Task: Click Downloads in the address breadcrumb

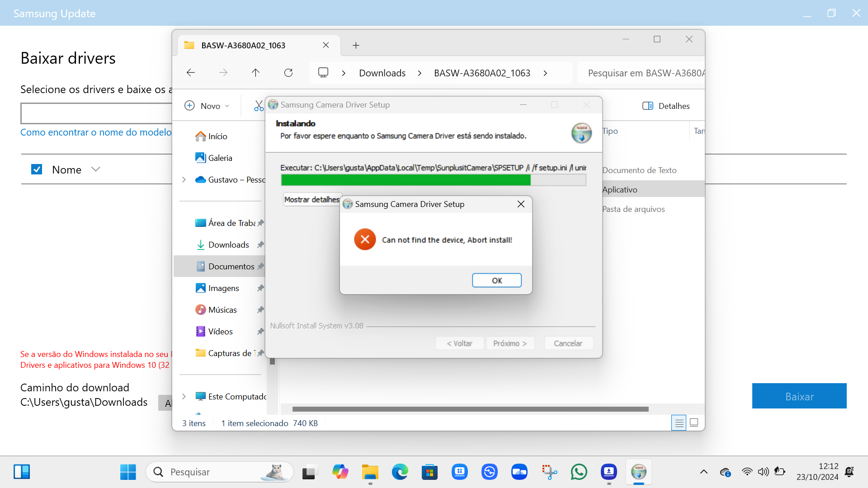Action: [x=382, y=73]
